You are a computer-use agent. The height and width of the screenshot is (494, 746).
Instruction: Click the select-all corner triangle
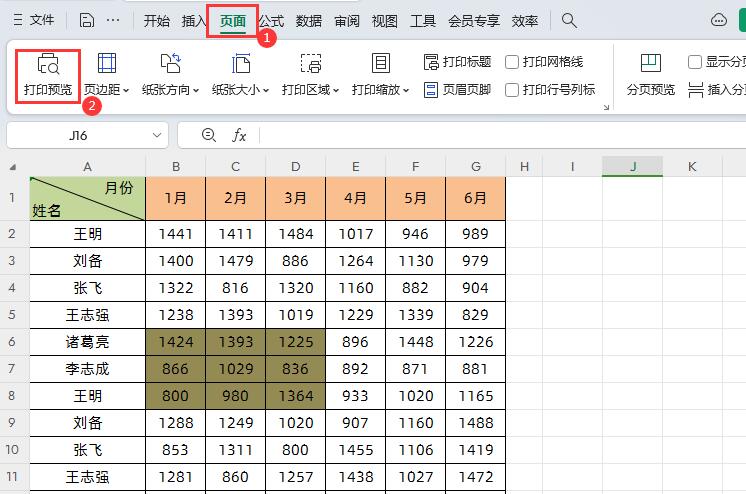(x=13, y=167)
